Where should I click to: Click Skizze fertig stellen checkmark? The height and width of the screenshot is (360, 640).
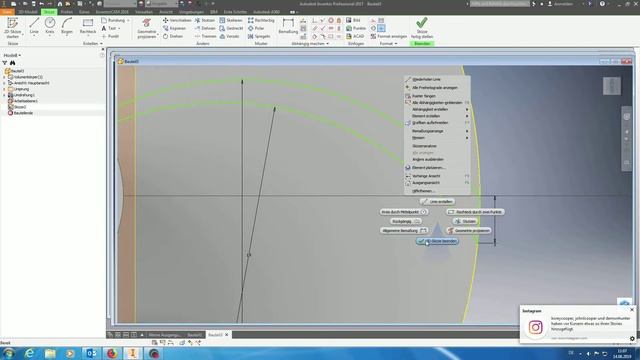(422, 27)
